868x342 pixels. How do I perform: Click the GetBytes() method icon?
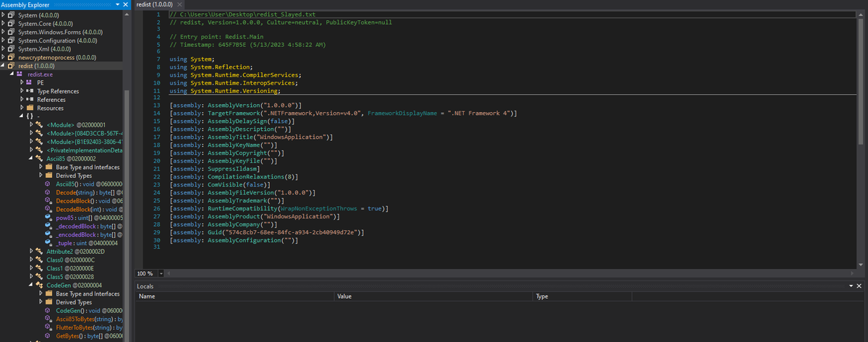pos(48,336)
